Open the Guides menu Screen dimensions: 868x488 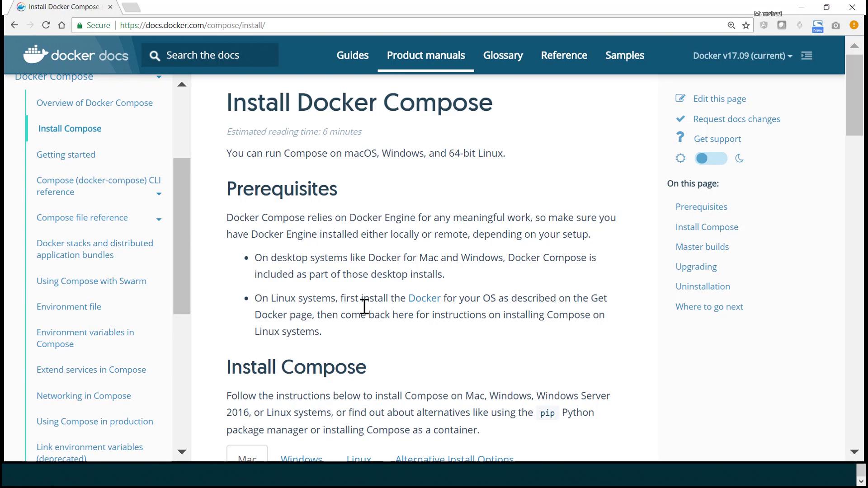[352, 55]
